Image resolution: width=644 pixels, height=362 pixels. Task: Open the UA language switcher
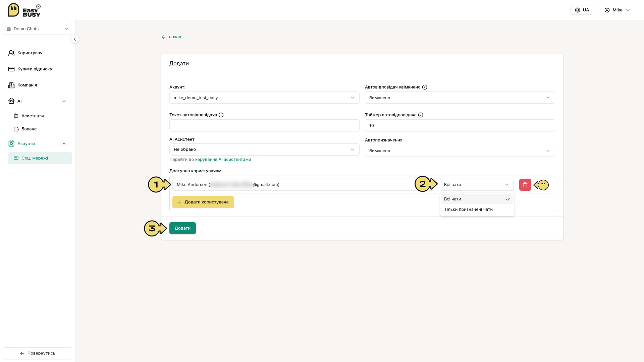[582, 10]
